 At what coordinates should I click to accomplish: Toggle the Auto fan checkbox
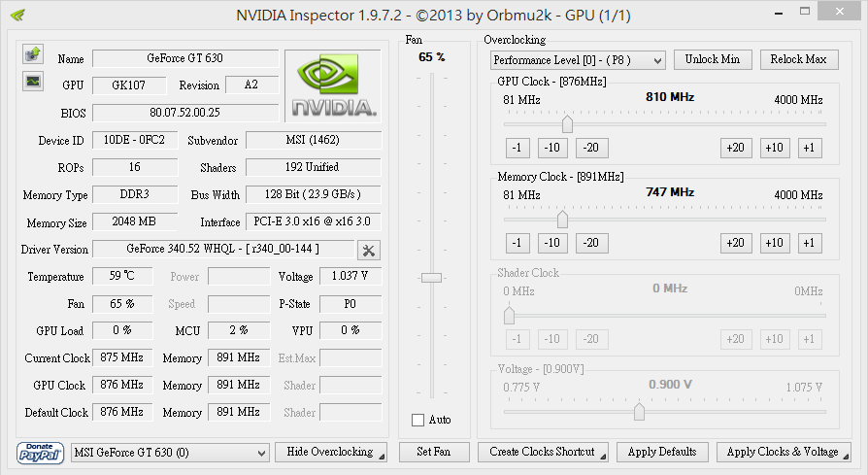(417, 420)
